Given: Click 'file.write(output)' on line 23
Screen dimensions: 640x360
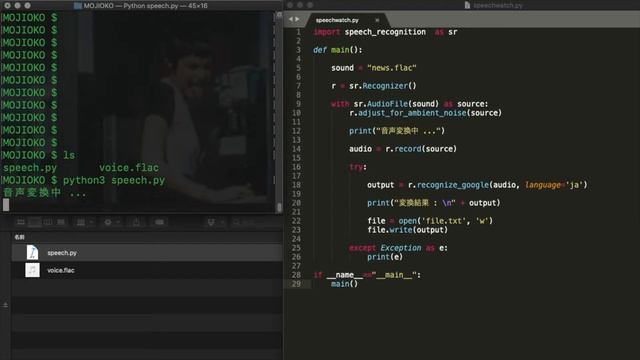Looking at the screenshot, I should [407, 230].
